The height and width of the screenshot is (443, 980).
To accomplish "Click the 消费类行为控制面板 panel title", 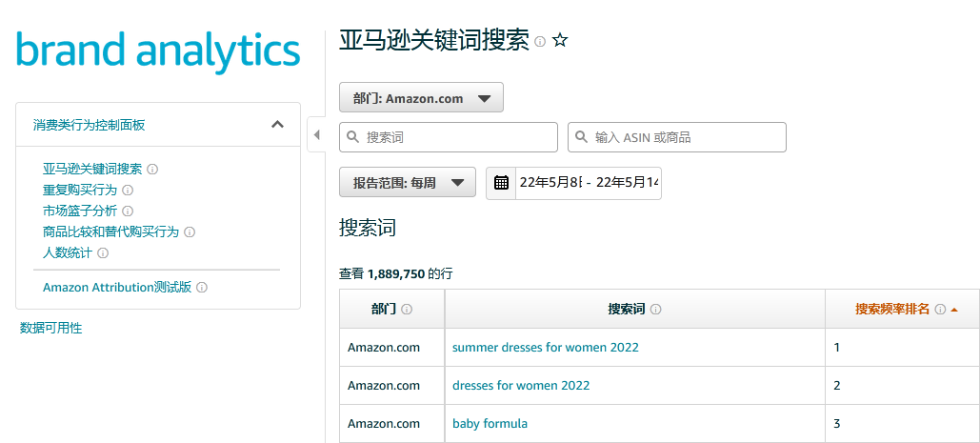I will coord(89,125).
